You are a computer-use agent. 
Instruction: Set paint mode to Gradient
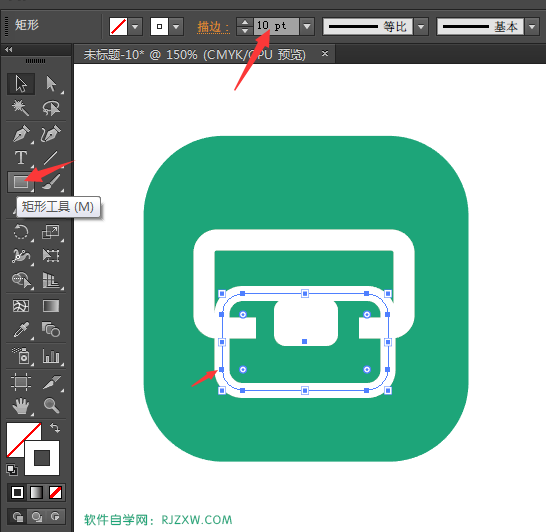coord(37,493)
